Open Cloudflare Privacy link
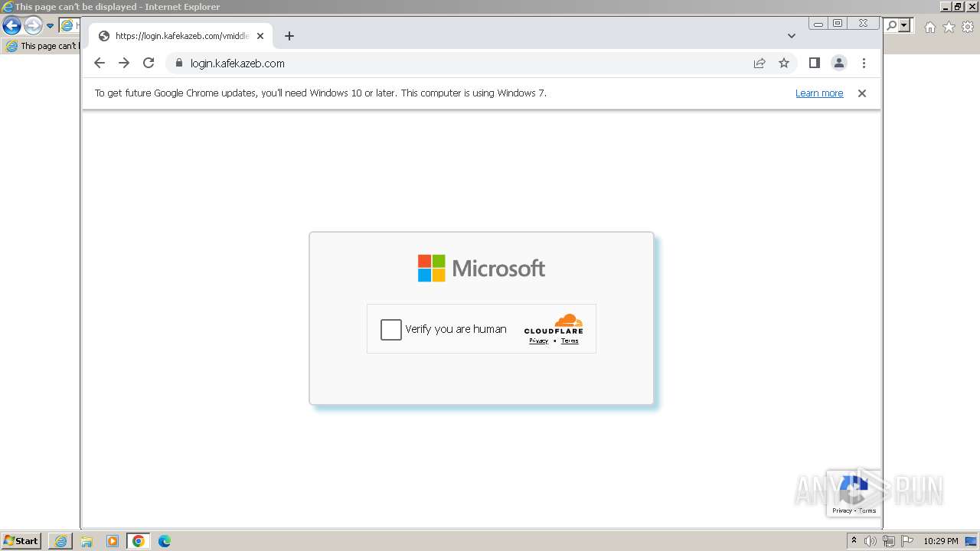Image resolution: width=980 pixels, height=551 pixels. click(x=538, y=341)
